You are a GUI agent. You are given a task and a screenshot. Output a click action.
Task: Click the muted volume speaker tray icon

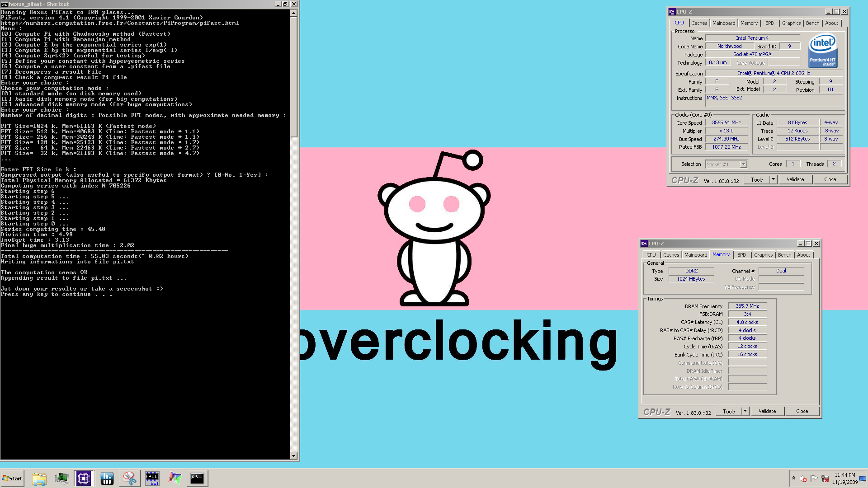(x=803, y=479)
